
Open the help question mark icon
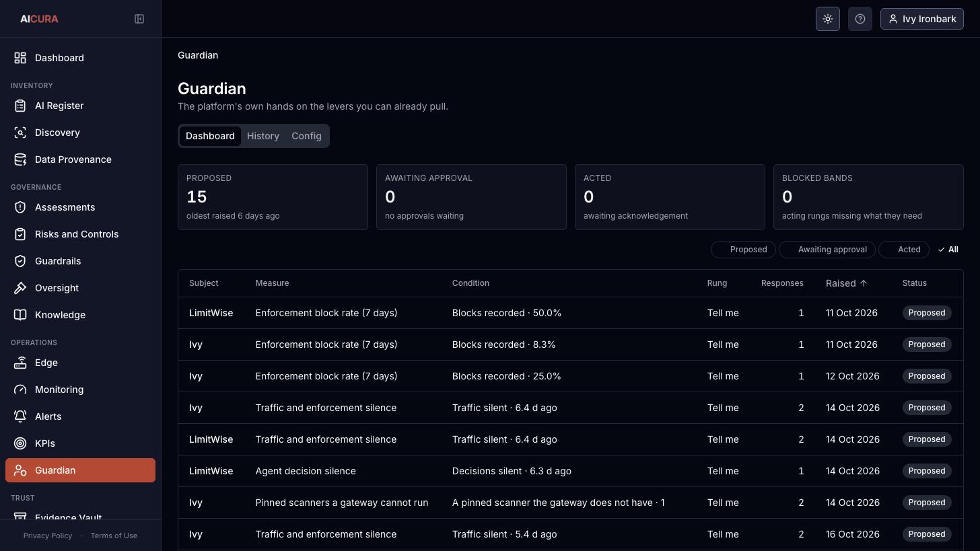pyautogui.click(x=860, y=19)
